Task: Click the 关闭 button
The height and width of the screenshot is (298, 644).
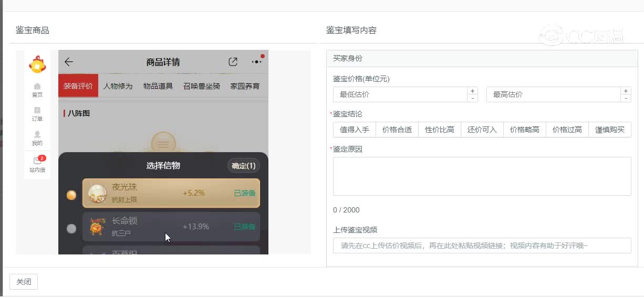Action: pos(24,282)
